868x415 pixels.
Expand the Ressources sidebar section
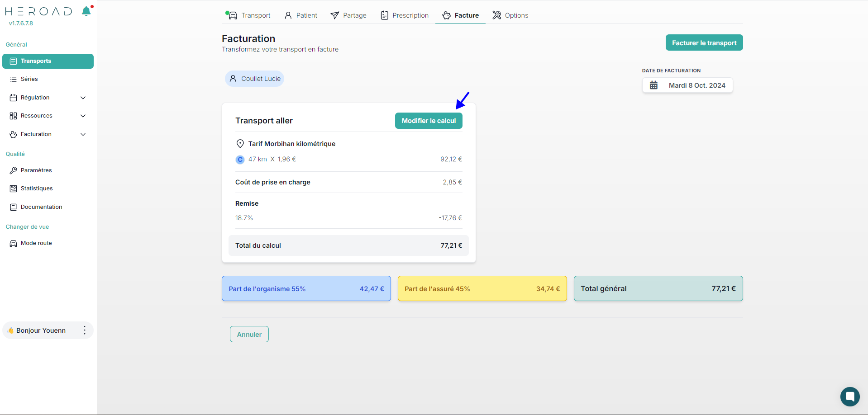[x=83, y=116]
